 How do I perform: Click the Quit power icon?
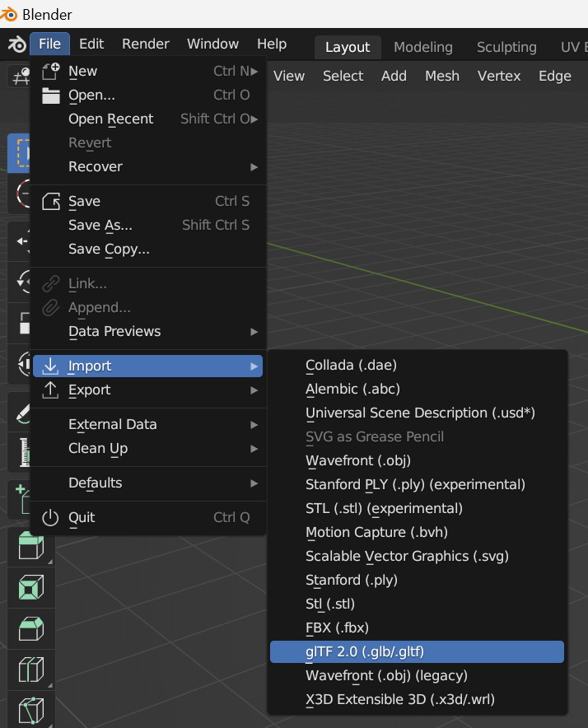(50, 518)
